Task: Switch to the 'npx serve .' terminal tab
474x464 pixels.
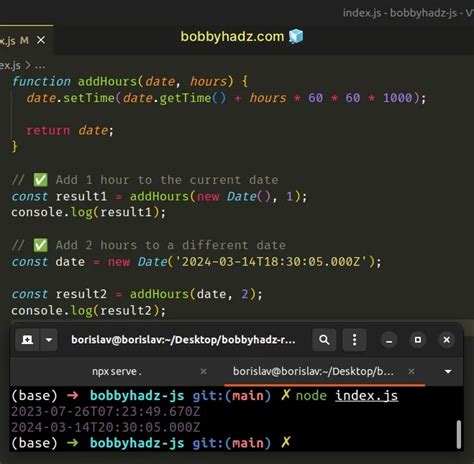Action: pos(117,371)
